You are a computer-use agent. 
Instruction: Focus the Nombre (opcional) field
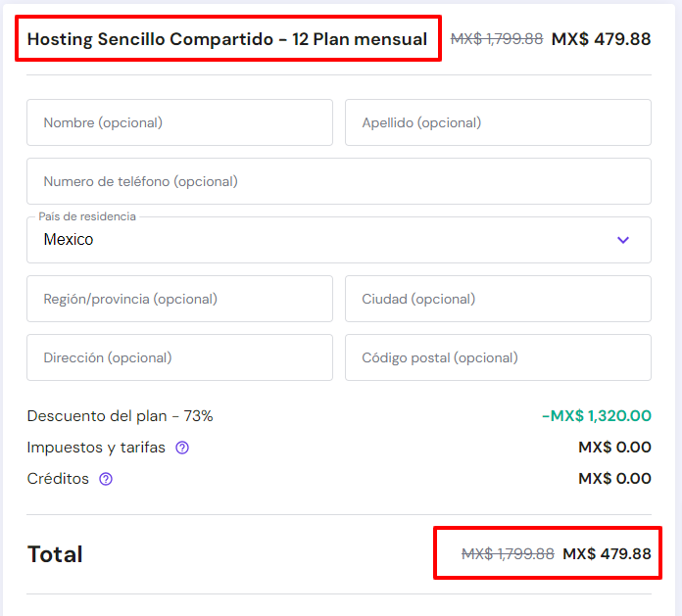coord(179,122)
